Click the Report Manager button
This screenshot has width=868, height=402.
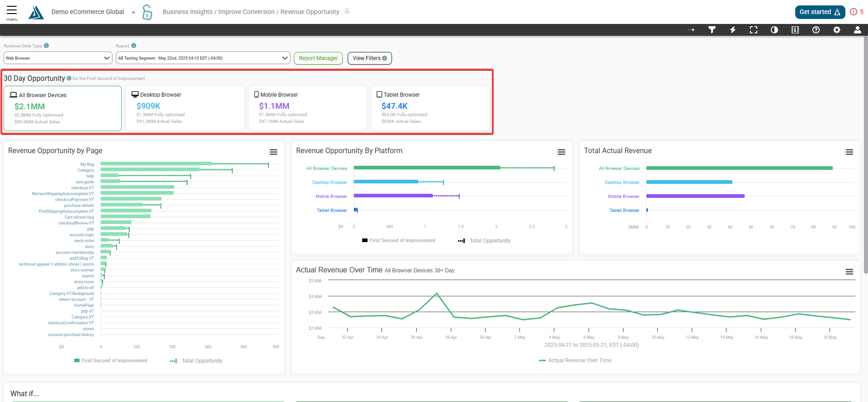[x=318, y=58]
